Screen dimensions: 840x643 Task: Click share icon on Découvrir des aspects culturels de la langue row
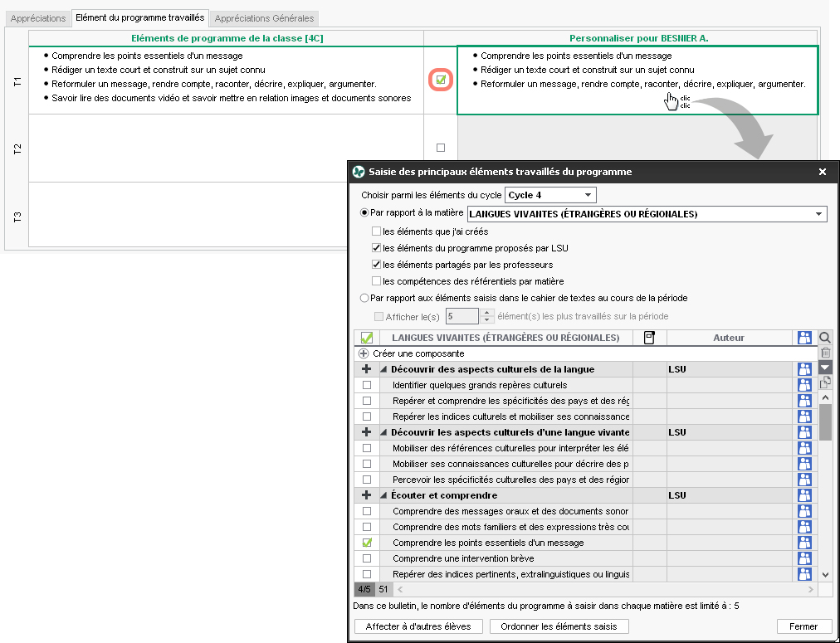coord(804,369)
